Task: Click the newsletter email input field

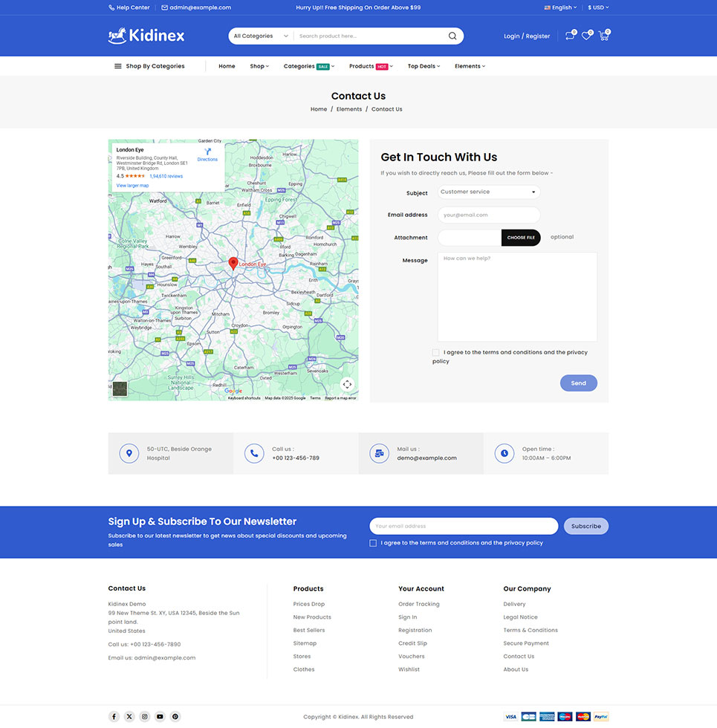Action: 464,526
